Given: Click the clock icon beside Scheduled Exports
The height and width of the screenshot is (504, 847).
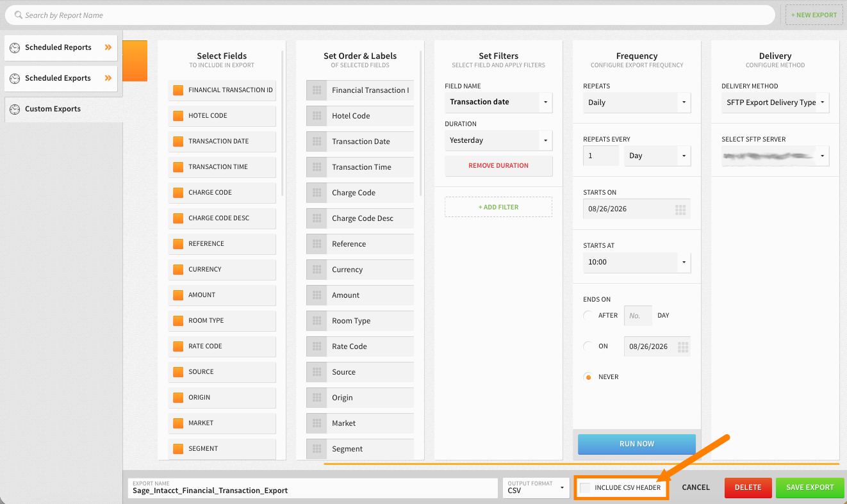Looking at the screenshot, I should (x=15, y=78).
